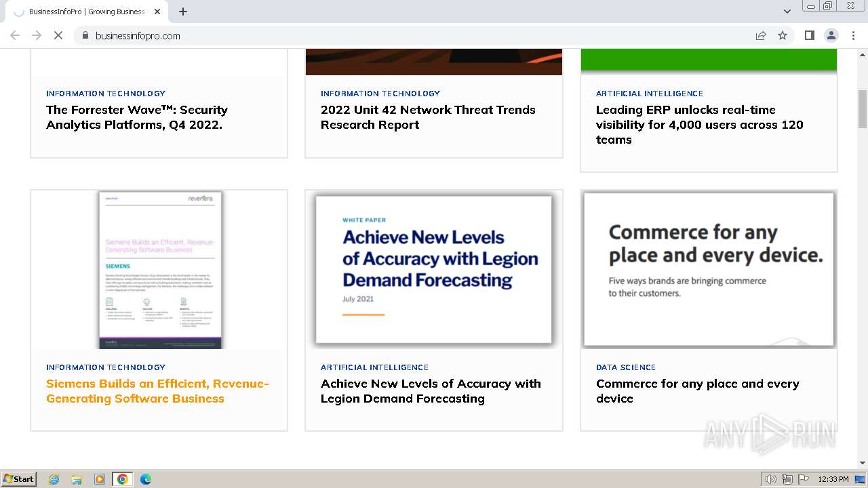The image size is (868, 488).
Task: Open the Legion white paper thumbnail
Action: click(x=434, y=270)
